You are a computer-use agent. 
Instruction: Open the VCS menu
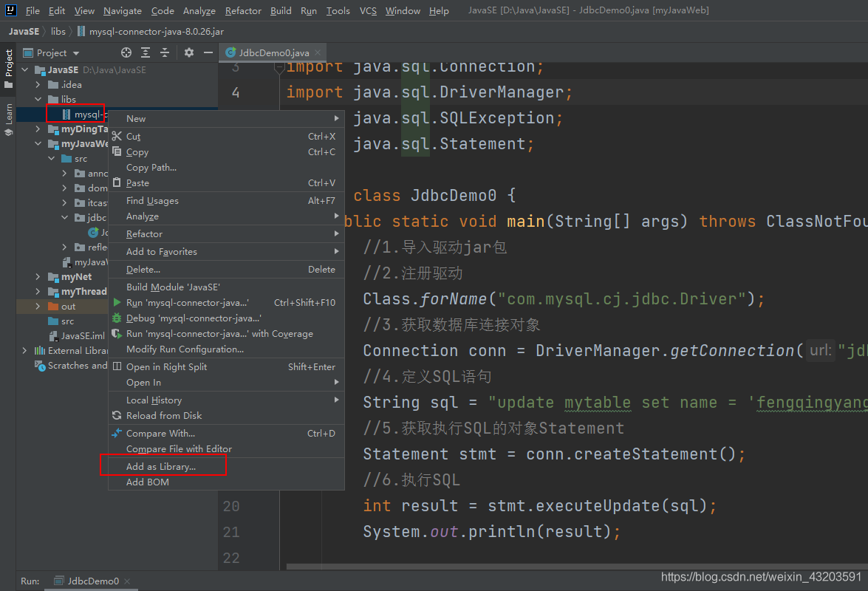tap(368, 10)
